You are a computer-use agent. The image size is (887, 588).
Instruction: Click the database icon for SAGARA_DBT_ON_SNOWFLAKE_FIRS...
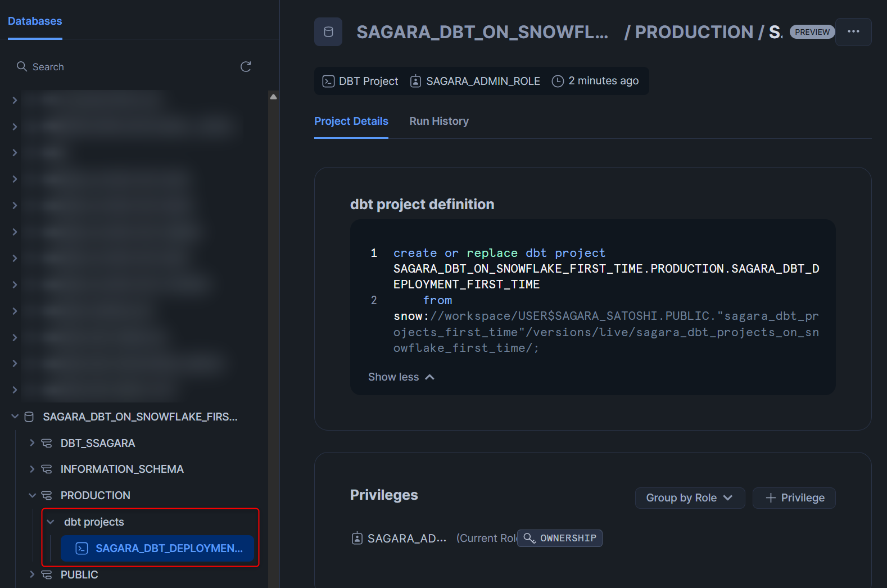point(29,417)
